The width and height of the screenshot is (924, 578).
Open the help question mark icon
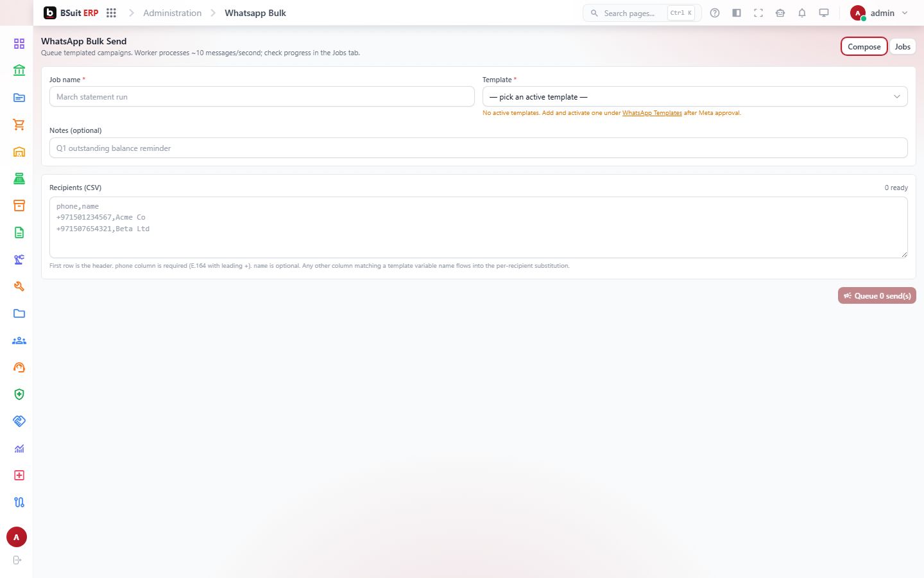click(x=715, y=13)
